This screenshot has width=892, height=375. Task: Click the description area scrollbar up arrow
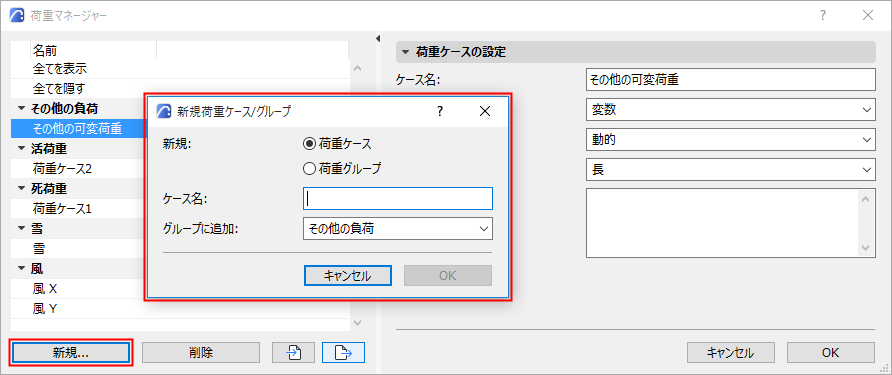coord(866,199)
